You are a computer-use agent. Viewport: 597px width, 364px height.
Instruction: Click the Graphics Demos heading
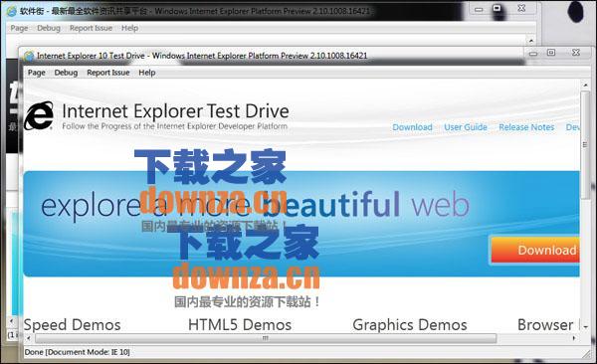tap(410, 325)
